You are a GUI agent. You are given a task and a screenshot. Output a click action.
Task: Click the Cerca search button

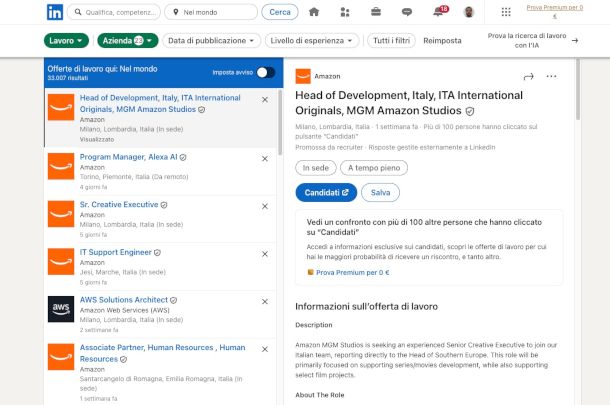(x=280, y=12)
